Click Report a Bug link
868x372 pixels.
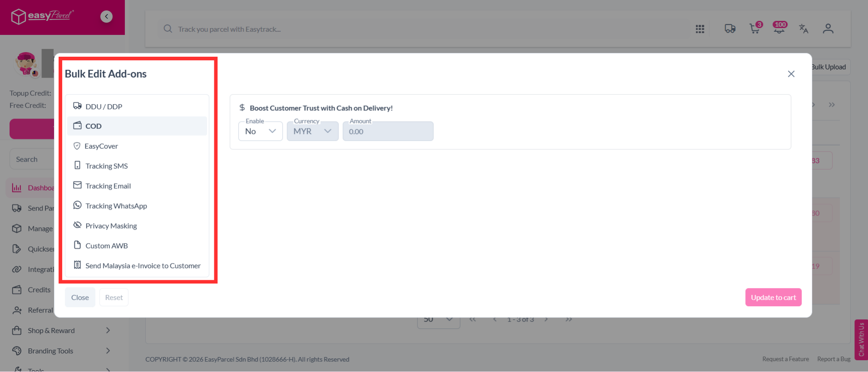point(834,359)
